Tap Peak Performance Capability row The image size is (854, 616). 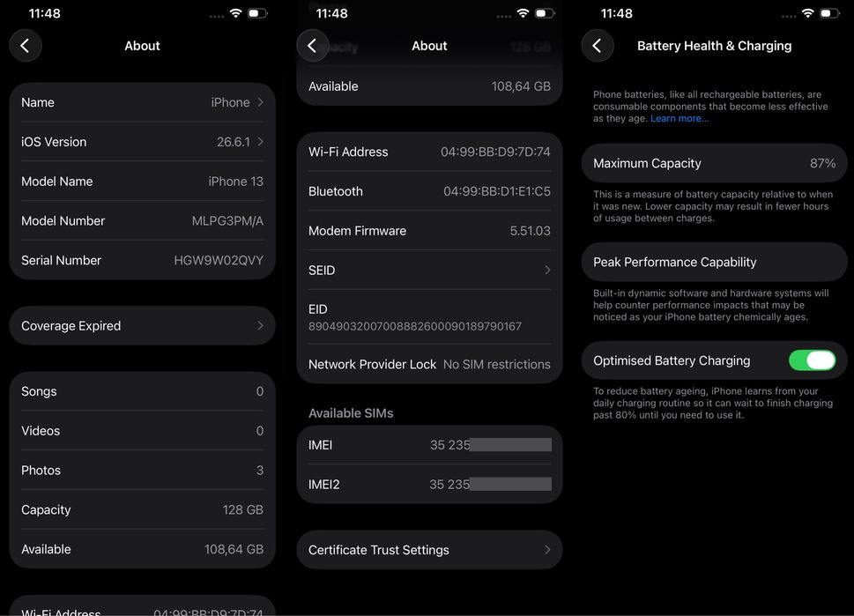[x=714, y=262]
